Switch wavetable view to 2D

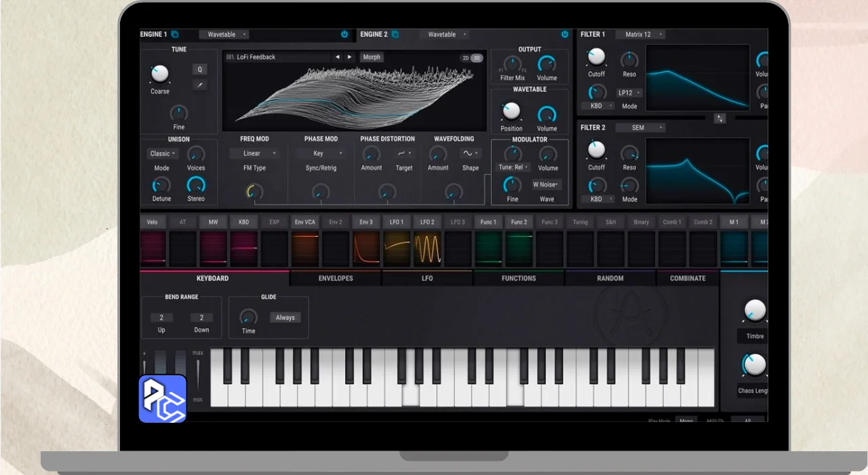pos(465,58)
